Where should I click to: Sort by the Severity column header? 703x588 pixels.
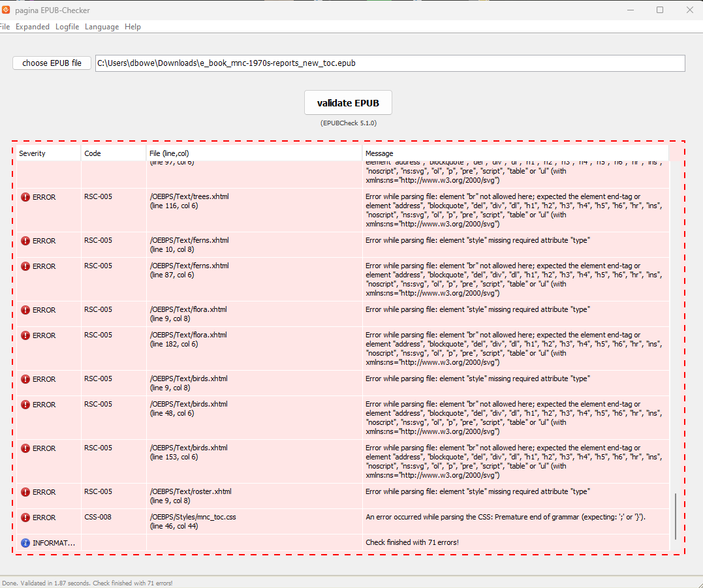click(49, 153)
